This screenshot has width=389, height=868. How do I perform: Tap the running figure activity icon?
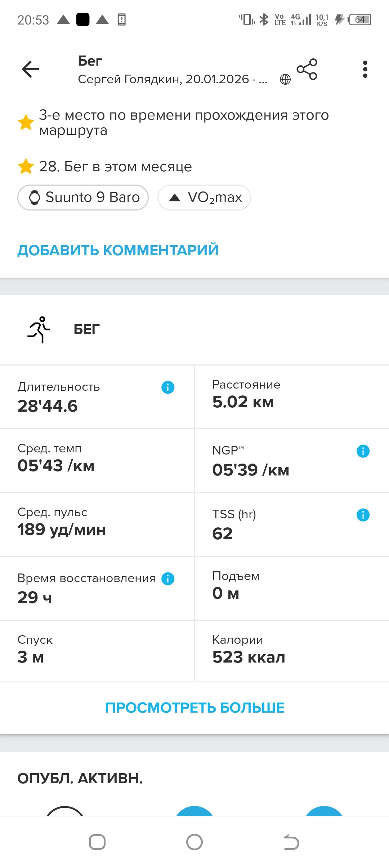[x=39, y=329]
